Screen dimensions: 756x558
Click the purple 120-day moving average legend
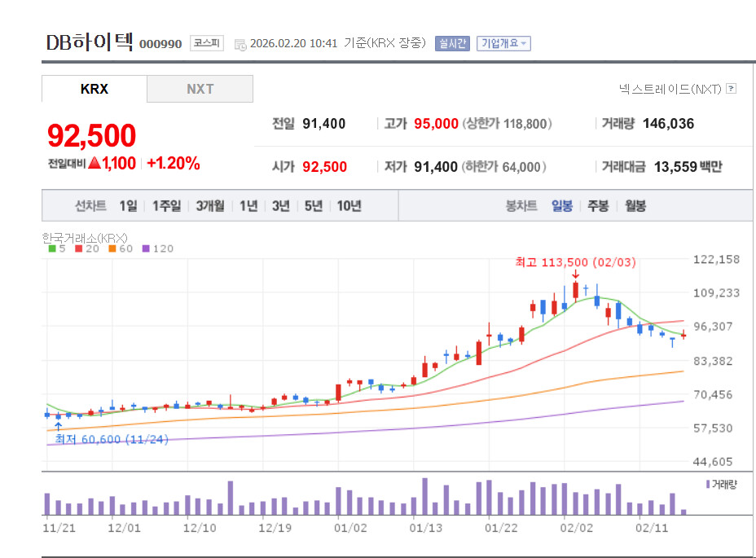click(158, 248)
